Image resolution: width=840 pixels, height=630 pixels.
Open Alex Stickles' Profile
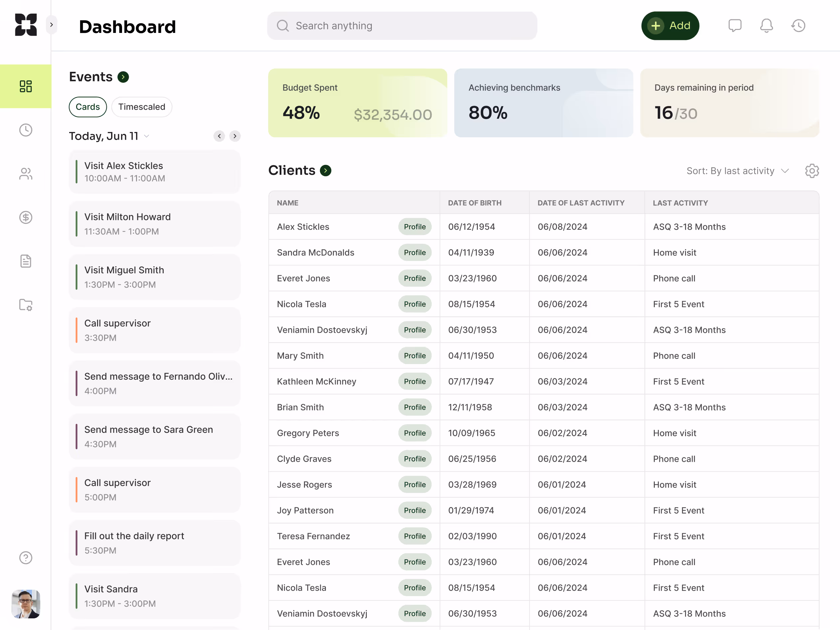pos(415,227)
